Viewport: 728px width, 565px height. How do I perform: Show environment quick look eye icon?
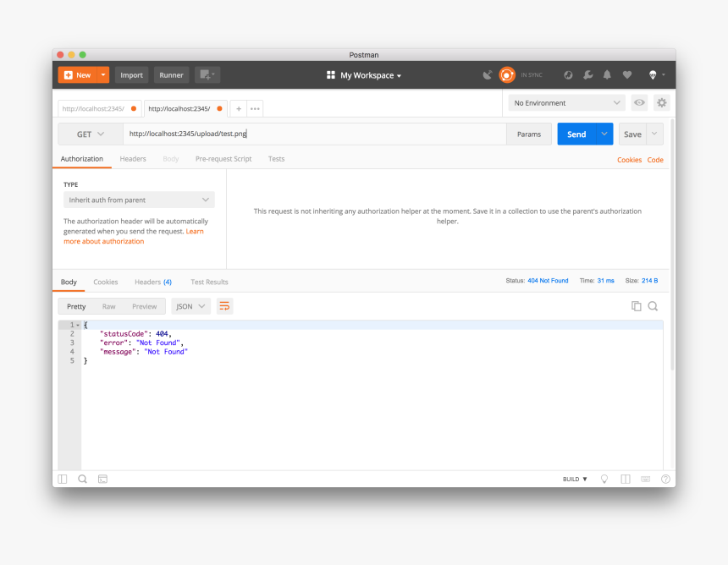coord(639,102)
